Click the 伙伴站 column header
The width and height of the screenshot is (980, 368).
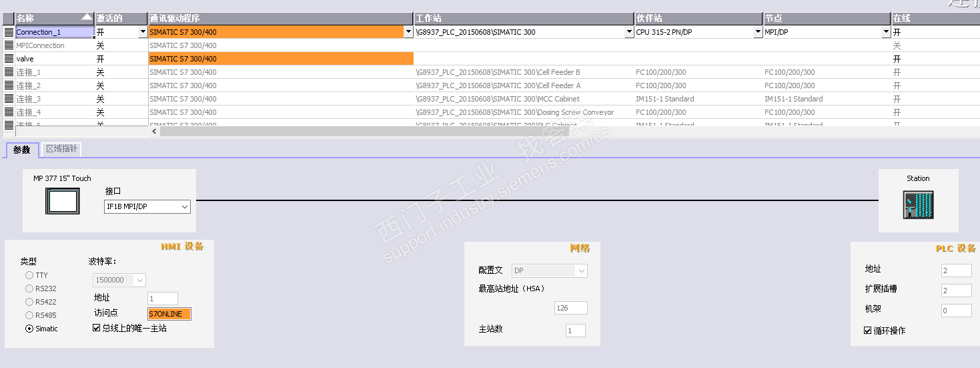pyautogui.click(x=699, y=18)
